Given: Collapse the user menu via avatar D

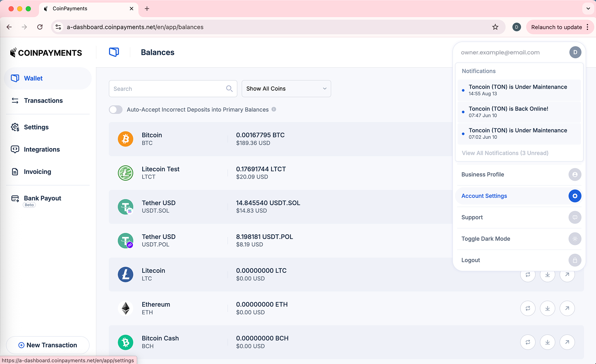Looking at the screenshot, I should pyautogui.click(x=575, y=52).
